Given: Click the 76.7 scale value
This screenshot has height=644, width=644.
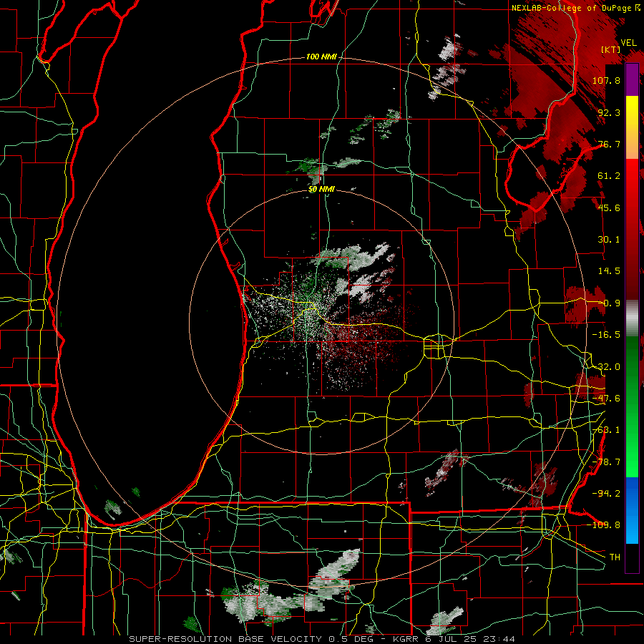Looking at the screenshot, I should (x=609, y=144).
